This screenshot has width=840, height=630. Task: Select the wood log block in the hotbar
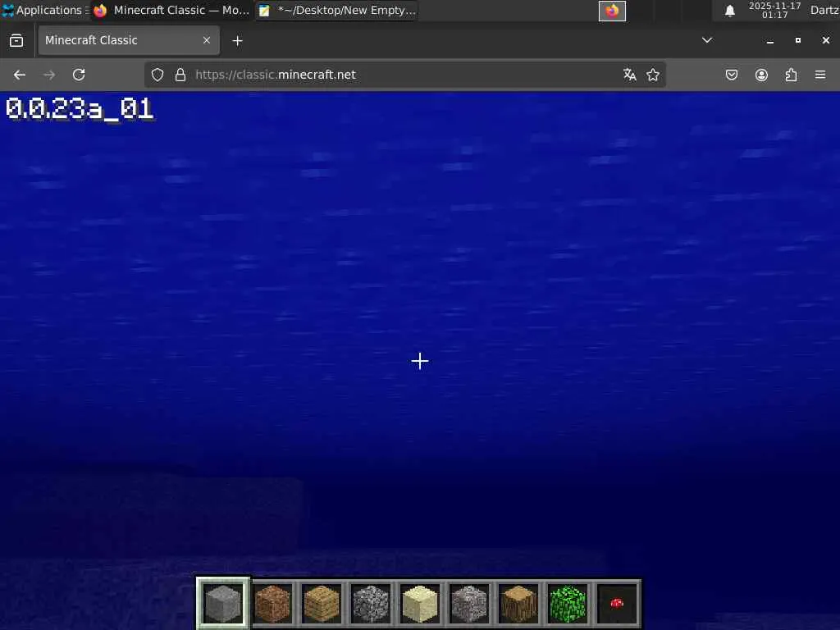(x=518, y=603)
